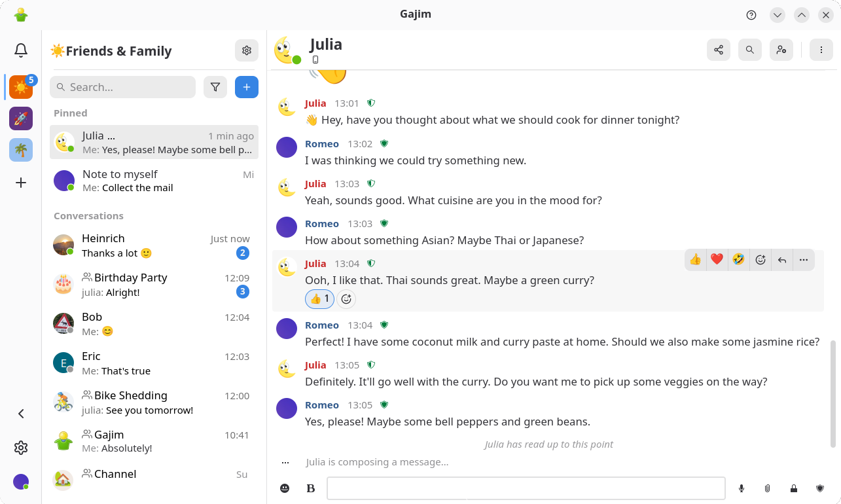The image size is (841, 504).
Task: Toggle bold text formatting
Action: [x=311, y=488]
